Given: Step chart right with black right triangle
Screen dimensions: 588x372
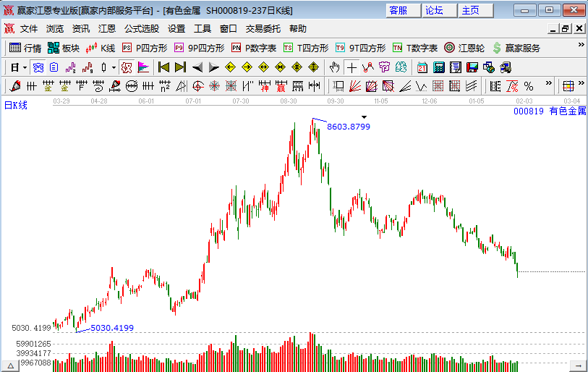Looking at the screenshot, I should point(214,67).
